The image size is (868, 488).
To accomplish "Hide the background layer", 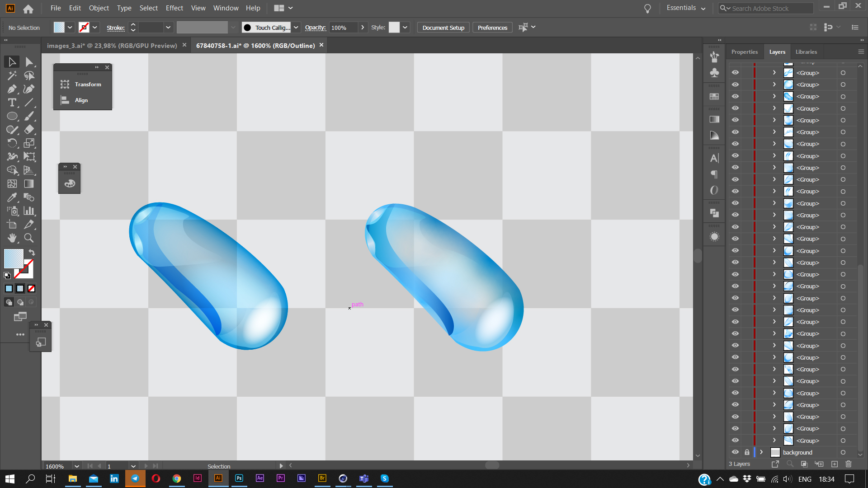I will (735, 452).
